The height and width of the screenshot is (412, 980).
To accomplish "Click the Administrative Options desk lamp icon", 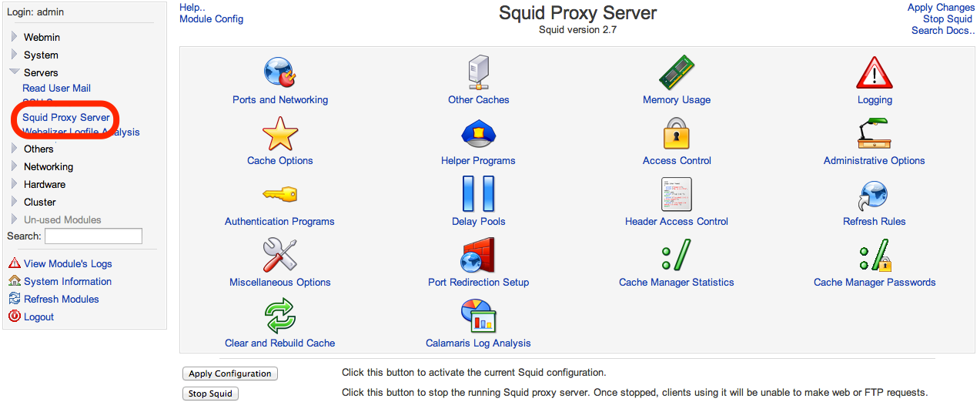I will tap(875, 133).
